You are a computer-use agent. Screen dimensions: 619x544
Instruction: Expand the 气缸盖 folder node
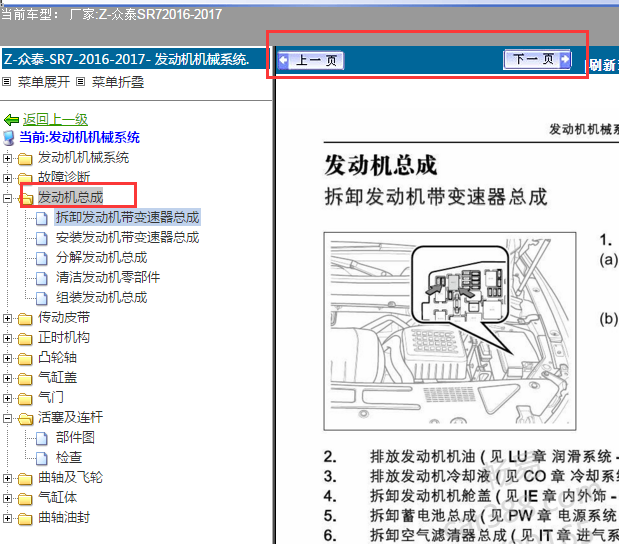pyautogui.click(x=7, y=378)
